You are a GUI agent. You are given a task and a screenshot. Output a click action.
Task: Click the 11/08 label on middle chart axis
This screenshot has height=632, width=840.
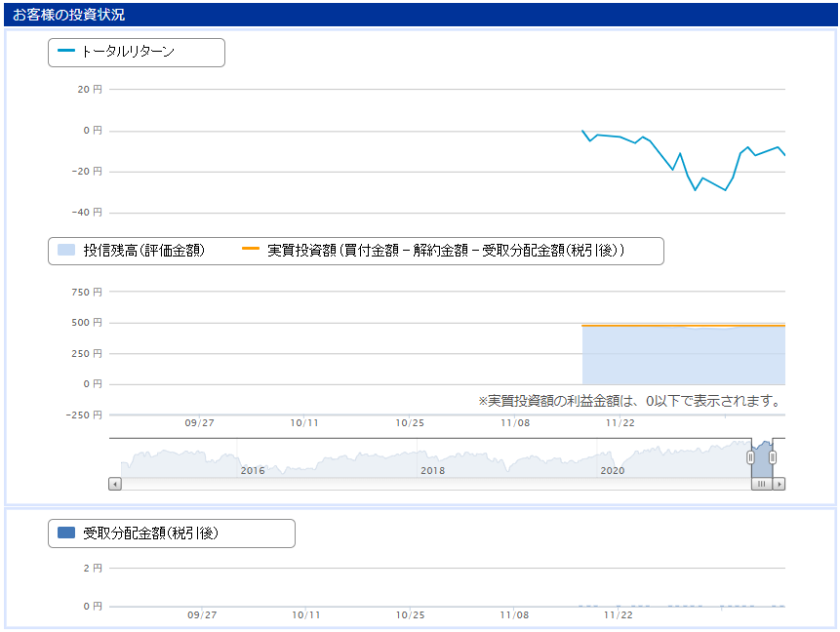click(515, 423)
